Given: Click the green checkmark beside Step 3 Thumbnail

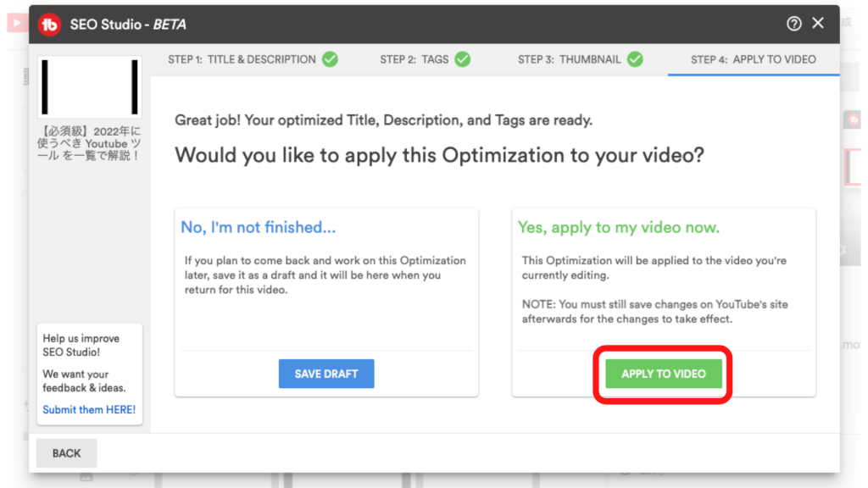Looking at the screenshot, I should click(635, 59).
